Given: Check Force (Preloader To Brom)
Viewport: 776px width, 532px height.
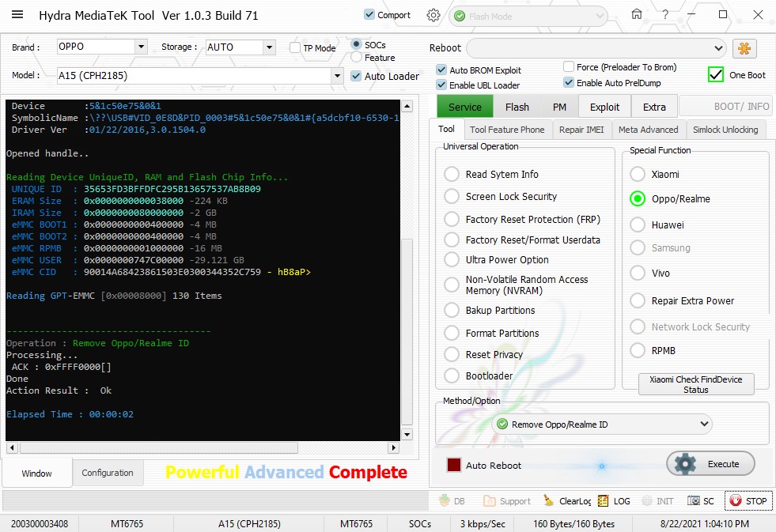Looking at the screenshot, I should tap(569, 66).
